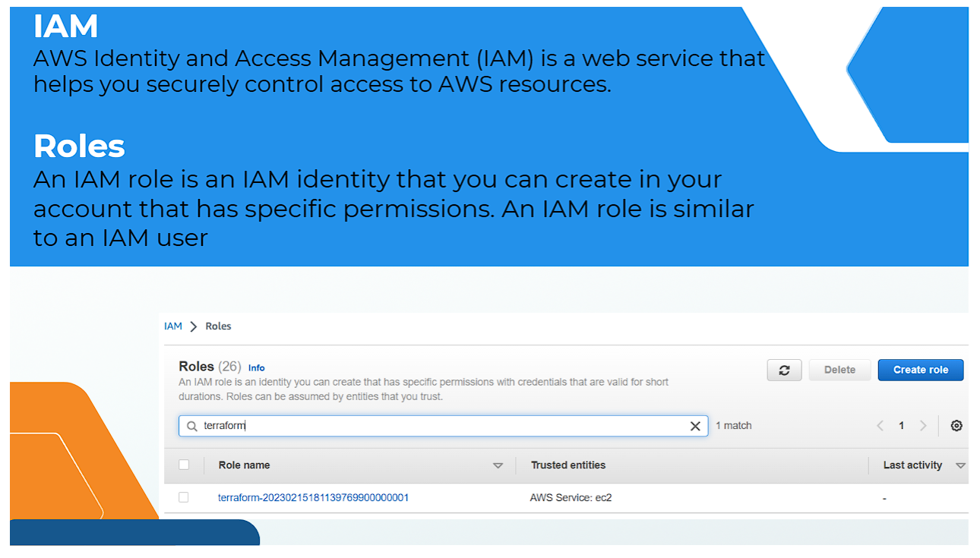The image size is (980, 558).
Task: Click the 'Roles (26)' table heading
Action: pyautogui.click(x=210, y=367)
